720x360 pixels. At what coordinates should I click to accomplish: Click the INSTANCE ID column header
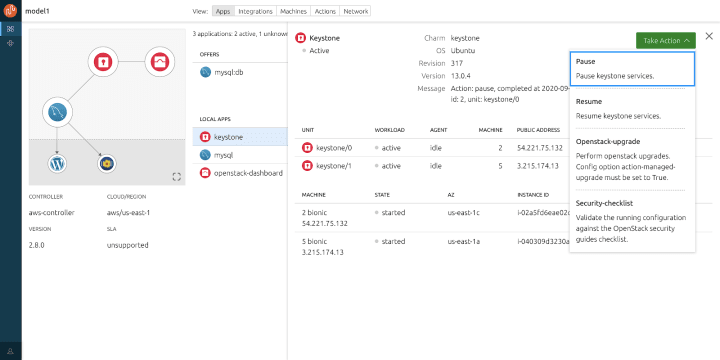tap(533, 195)
